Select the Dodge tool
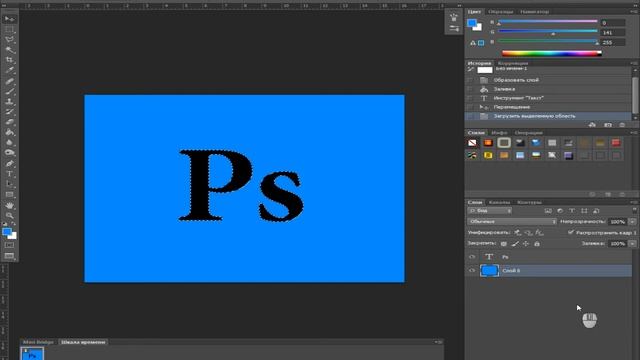This screenshot has height=360, width=640. pyautogui.click(x=9, y=153)
